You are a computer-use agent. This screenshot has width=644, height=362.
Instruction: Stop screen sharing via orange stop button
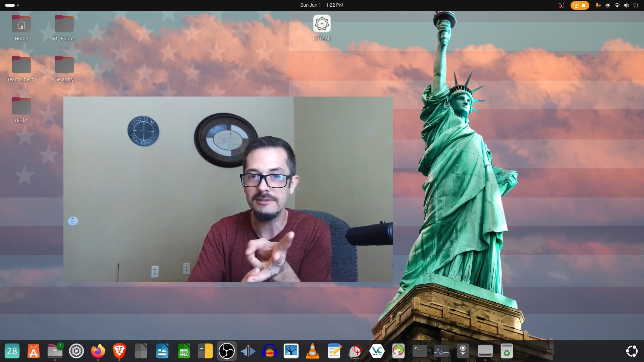584,5
